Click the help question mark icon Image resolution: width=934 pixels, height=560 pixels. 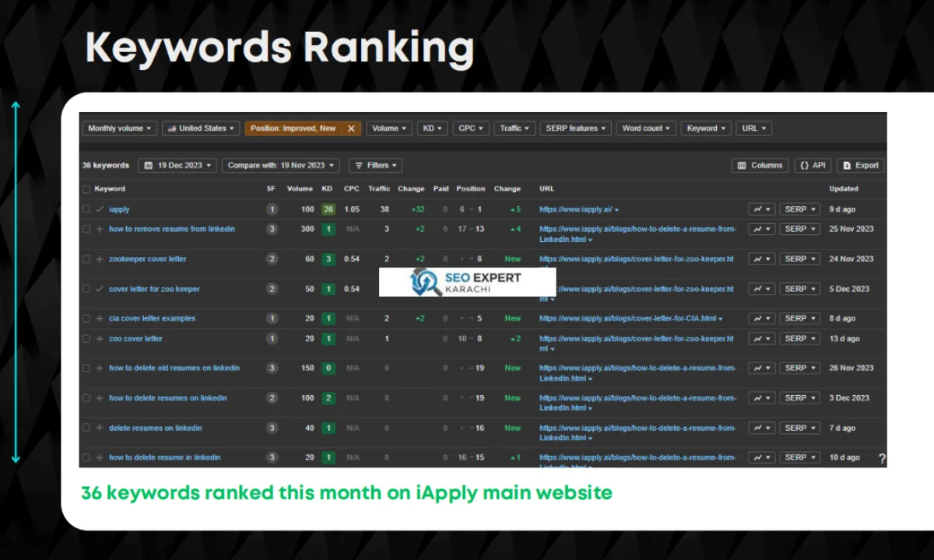pyautogui.click(x=881, y=459)
